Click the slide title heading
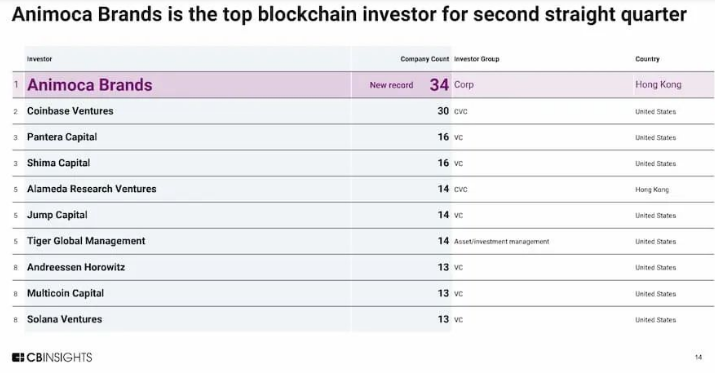This screenshot has width=715, height=374. pos(349,14)
